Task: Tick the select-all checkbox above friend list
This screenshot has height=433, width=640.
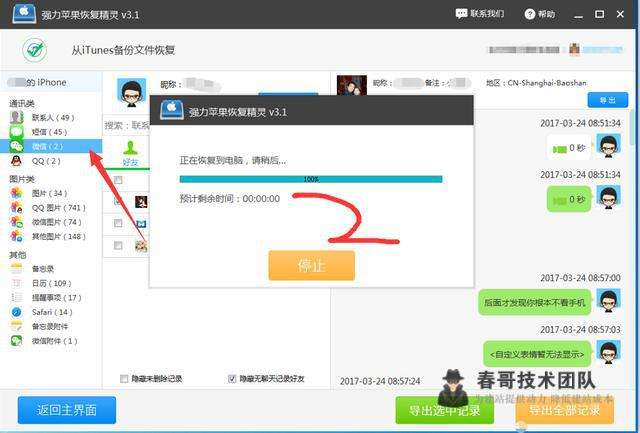Action: pyautogui.click(x=118, y=180)
